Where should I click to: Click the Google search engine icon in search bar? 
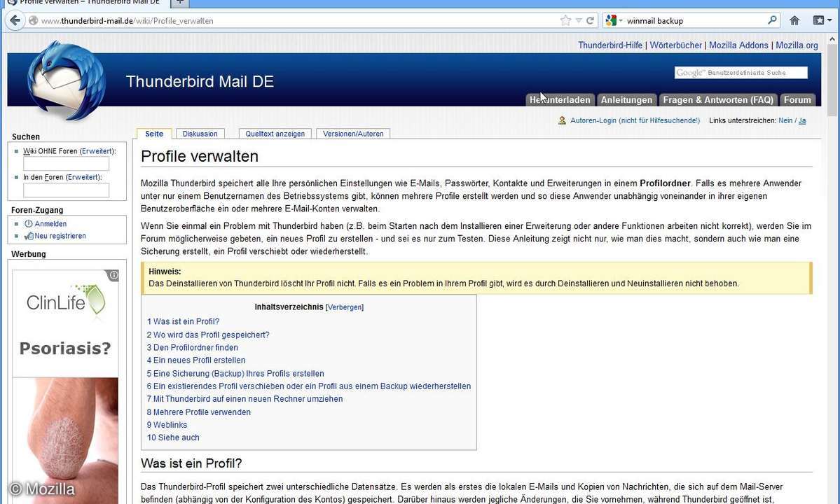(x=611, y=21)
